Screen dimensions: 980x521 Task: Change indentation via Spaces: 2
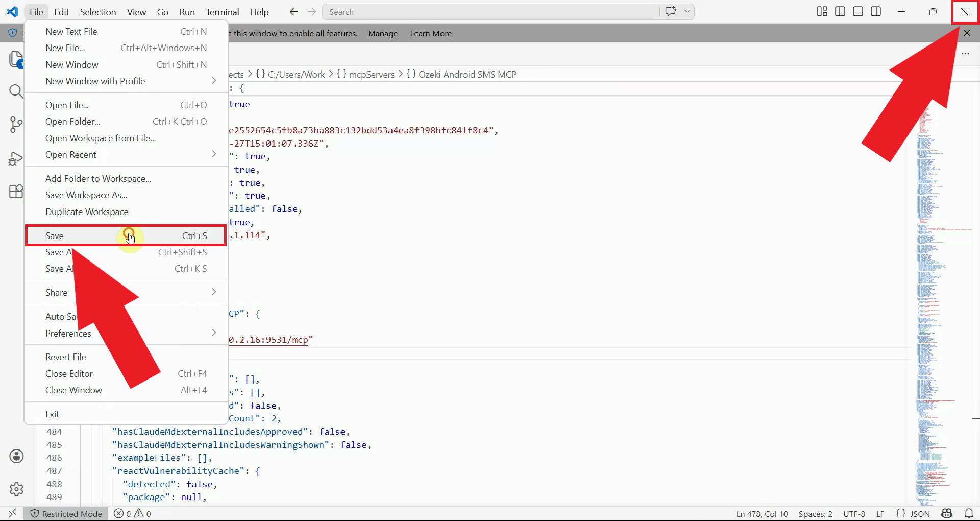click(x=815, y=514)
